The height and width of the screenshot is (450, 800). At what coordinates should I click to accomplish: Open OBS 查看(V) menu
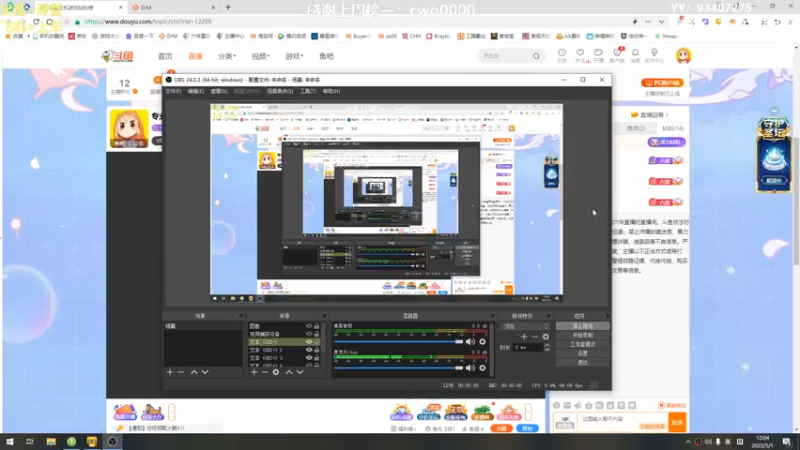pos(219,91)
